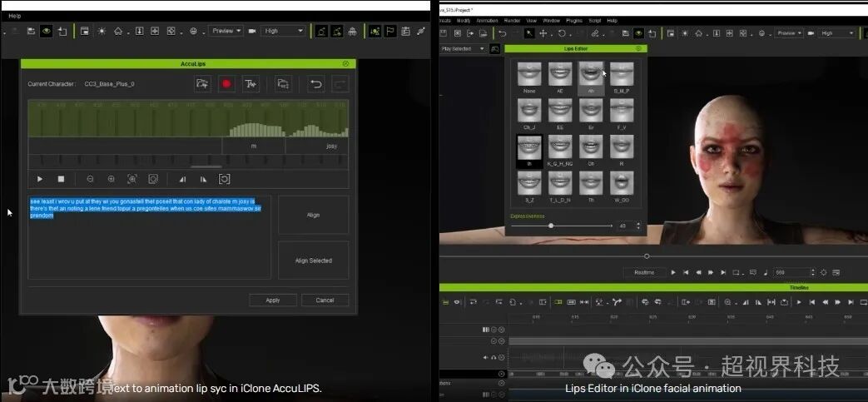Select the AE viseme thumbnail
Screen dimensions: 868x402
(x=560, y=73)
